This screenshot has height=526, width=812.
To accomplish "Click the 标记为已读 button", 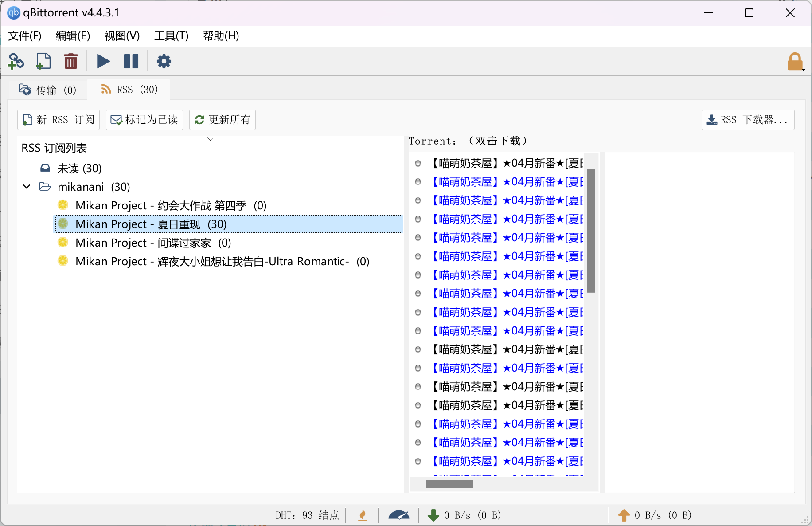I will [144, 120].
